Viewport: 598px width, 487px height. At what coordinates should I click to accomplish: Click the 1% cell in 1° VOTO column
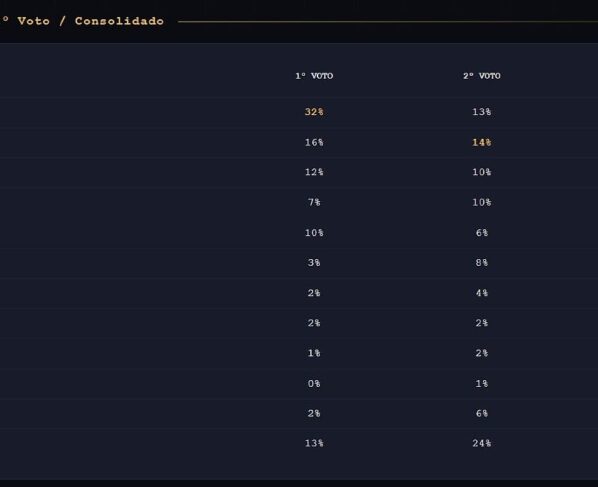coord(314,353)
